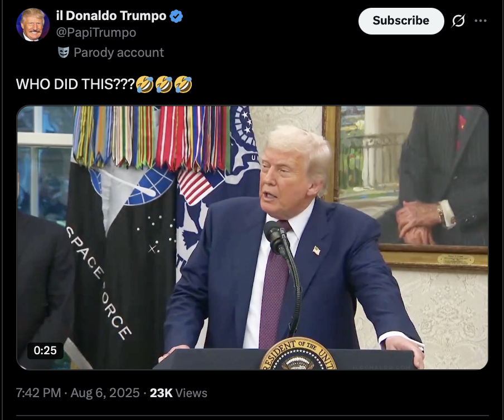
Task: View the 23K Views count details
Action: 178,393
